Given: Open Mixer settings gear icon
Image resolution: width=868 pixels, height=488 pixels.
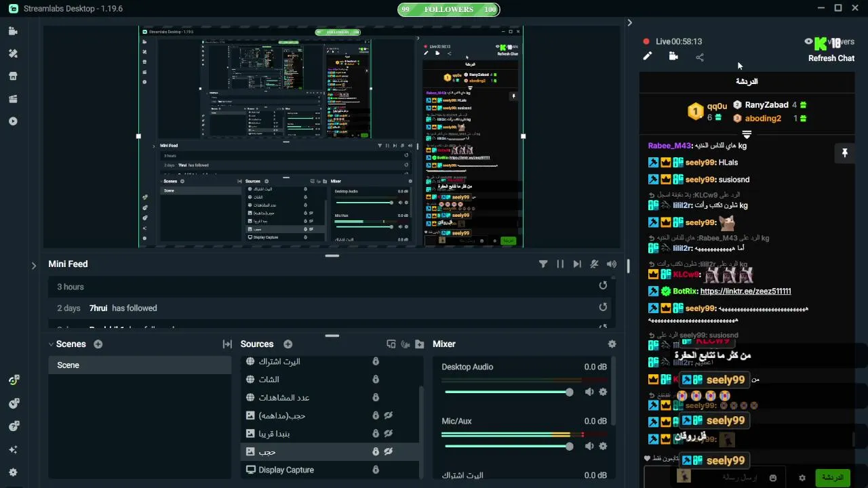Looking at the screenshot, I should coord(612,344).
